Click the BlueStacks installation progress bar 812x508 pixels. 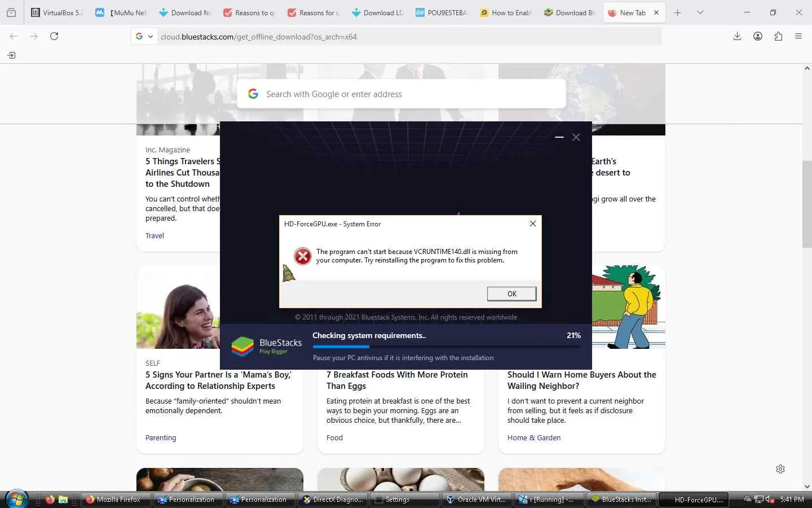tap(447, 347)
